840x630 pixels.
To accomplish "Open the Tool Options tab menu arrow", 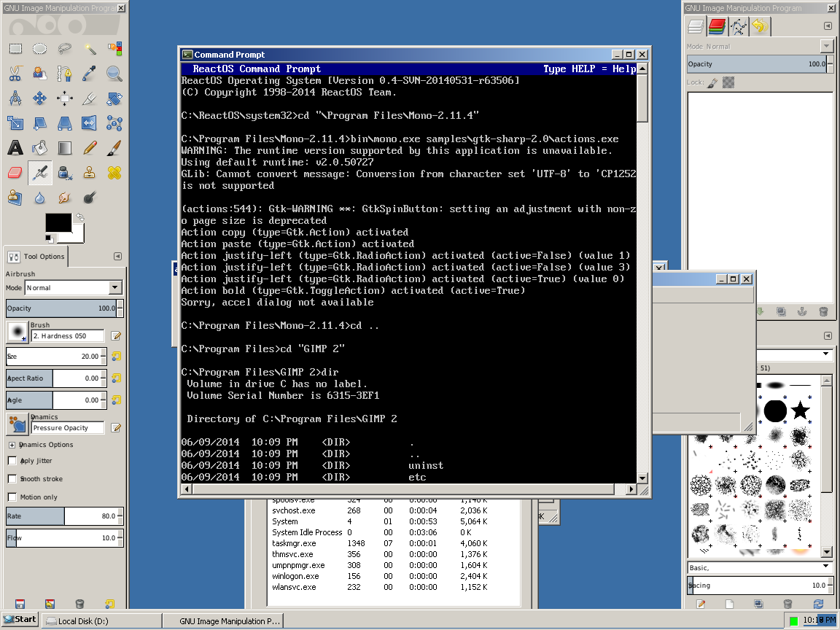I will [x=117, y=256].
